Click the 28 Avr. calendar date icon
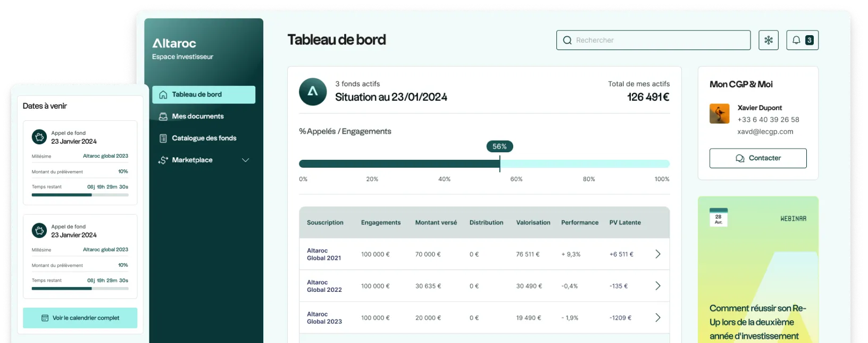The image size is (868, 343). (719, 217)
